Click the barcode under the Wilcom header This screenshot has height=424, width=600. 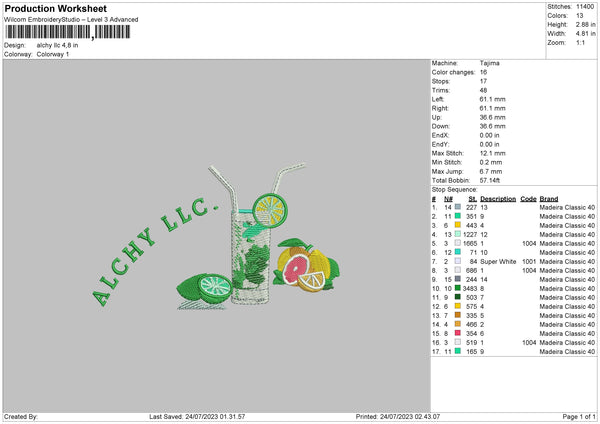[x=67, y=32]
